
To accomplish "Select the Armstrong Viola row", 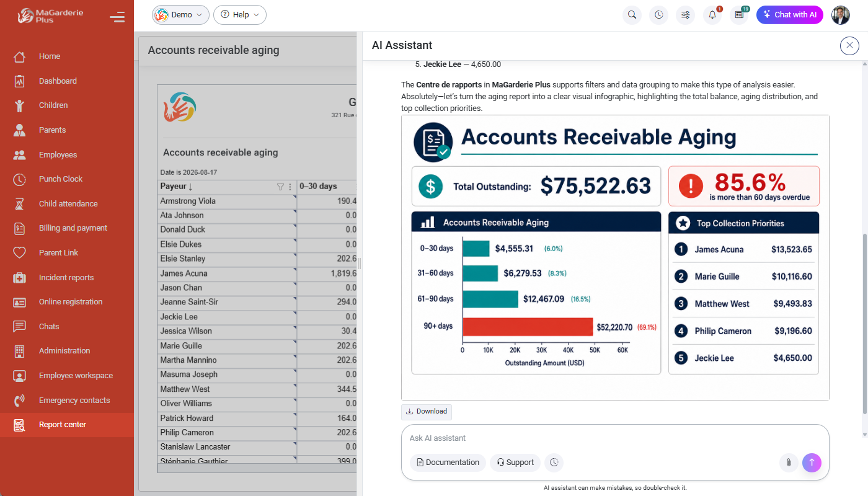I will tap(257, 201).
